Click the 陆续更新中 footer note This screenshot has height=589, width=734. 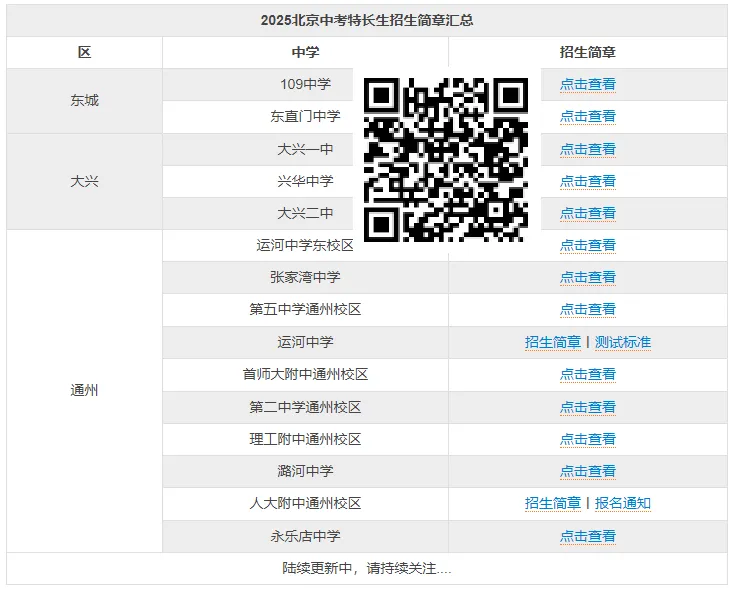pyautogui.click(x=367, y=568)
